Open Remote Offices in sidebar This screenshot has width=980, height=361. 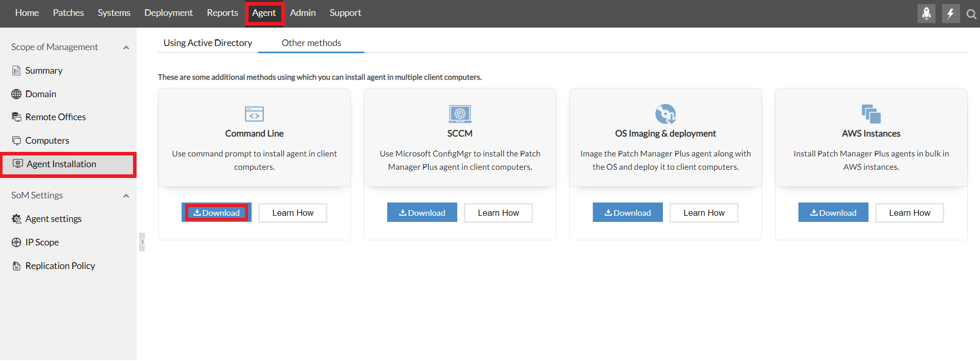[55, 117]
